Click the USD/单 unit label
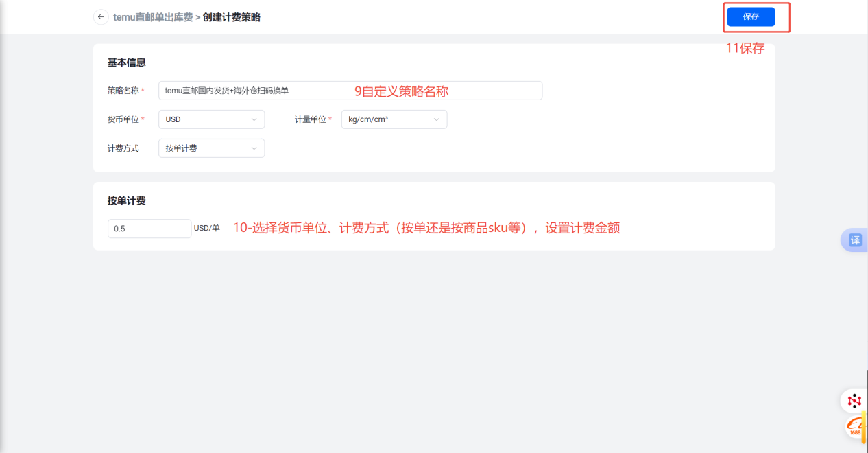Image resolution: width=868 pixels, height=453 pixels. [207, 229]
